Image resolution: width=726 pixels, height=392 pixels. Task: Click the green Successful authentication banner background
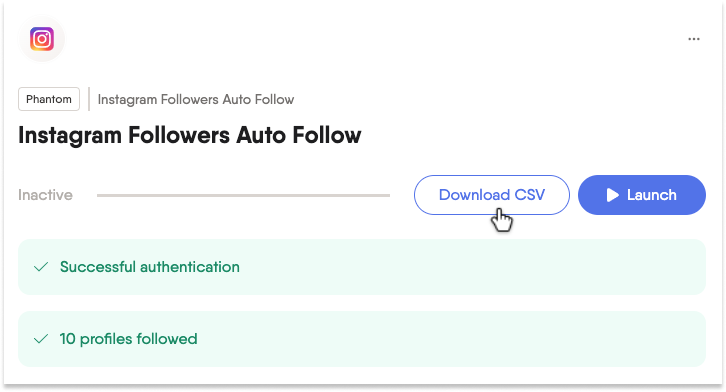click(362, 267)
